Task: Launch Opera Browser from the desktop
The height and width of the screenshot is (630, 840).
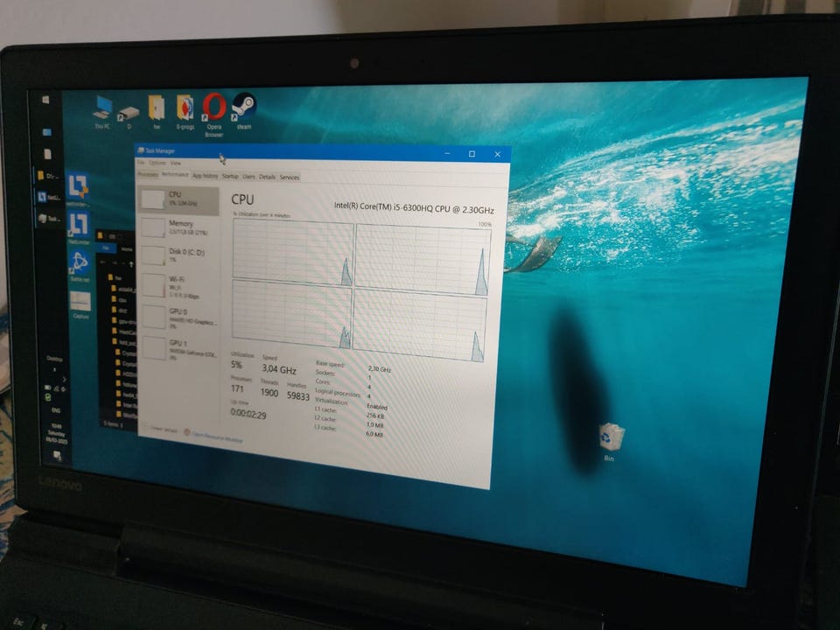Action: click(213, 114)
